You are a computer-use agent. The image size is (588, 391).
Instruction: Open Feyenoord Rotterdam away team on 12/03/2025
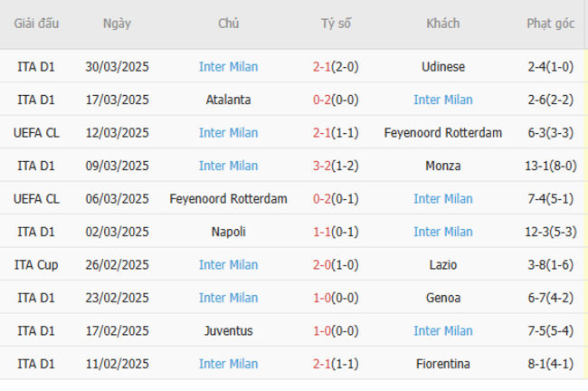(443, 133)
